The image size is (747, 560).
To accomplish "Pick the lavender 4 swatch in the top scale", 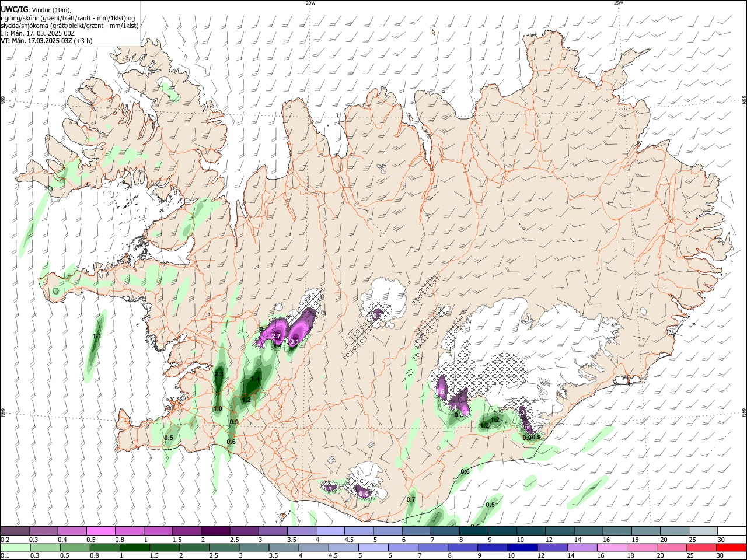I will click(330, 531).
